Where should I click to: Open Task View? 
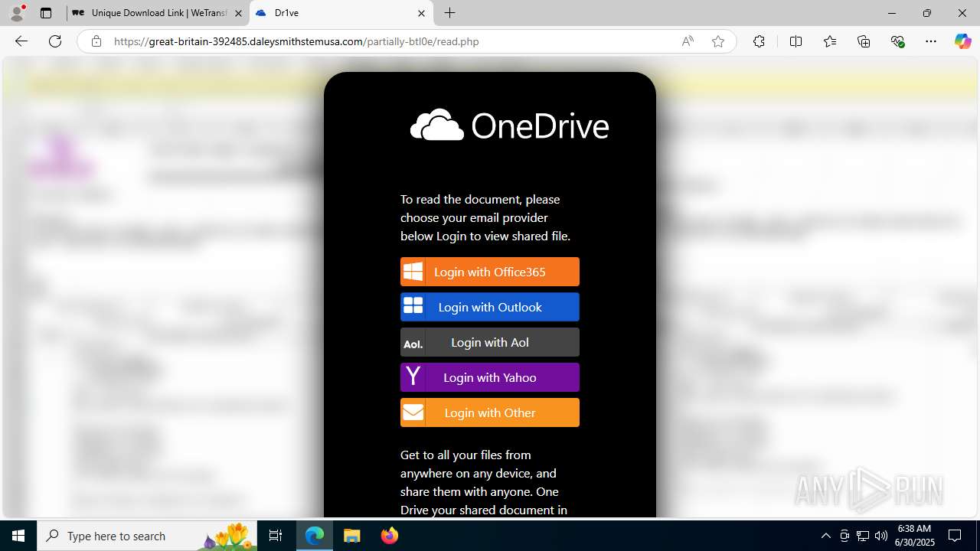276,536
